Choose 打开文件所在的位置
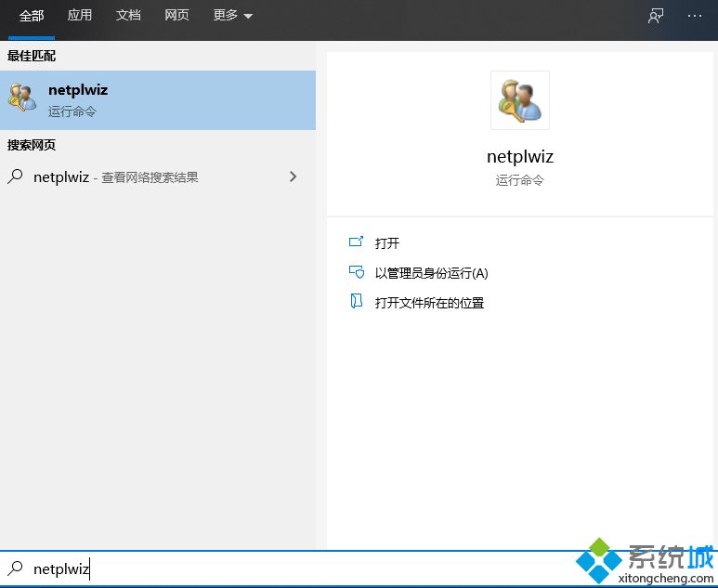This screenshot has height=588, width=718. pos(429,303)
